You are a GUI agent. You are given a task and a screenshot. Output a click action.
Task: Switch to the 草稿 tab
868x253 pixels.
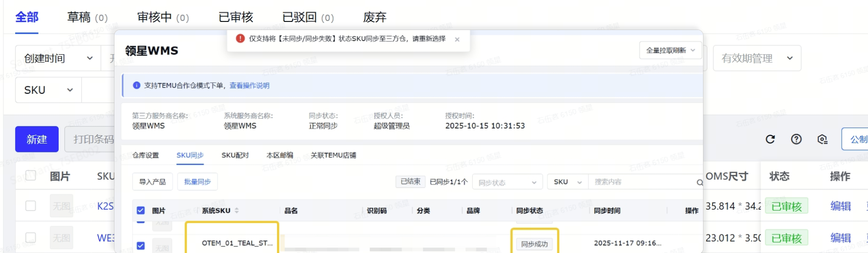point(87,18)
